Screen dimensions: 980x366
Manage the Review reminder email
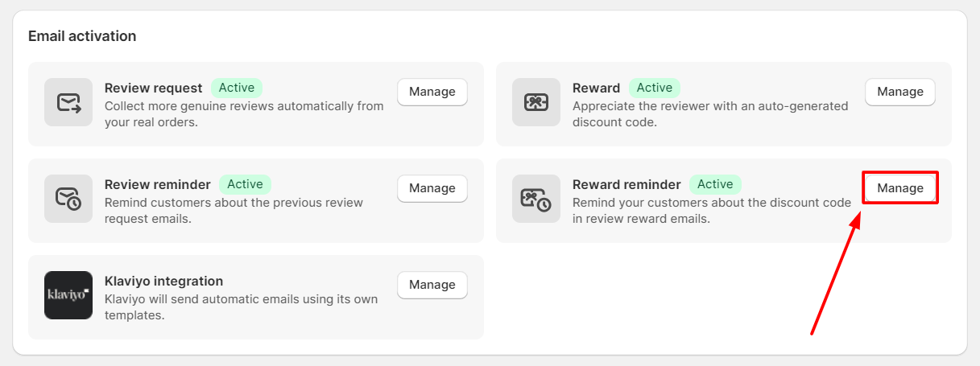[432, 188]
